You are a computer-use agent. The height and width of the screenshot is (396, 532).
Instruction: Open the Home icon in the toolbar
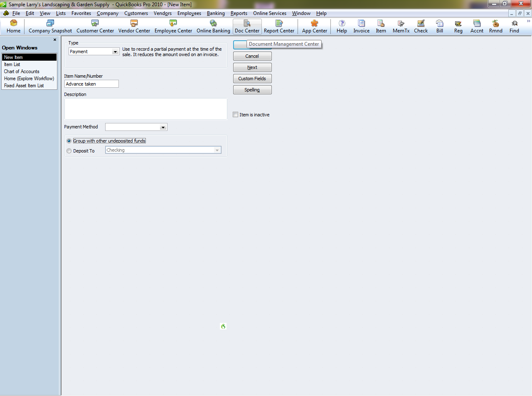coord(13,27)
